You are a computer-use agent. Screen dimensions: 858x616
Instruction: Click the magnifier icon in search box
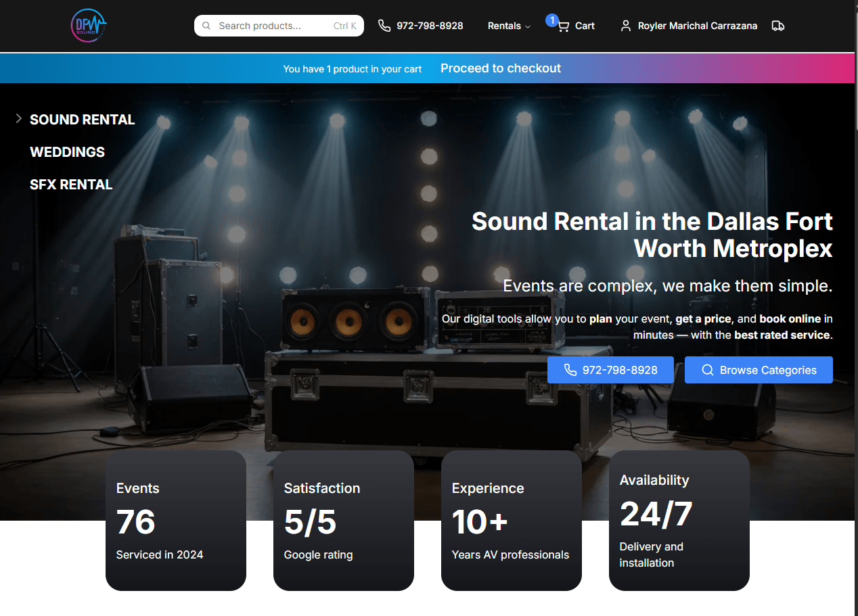207,26
